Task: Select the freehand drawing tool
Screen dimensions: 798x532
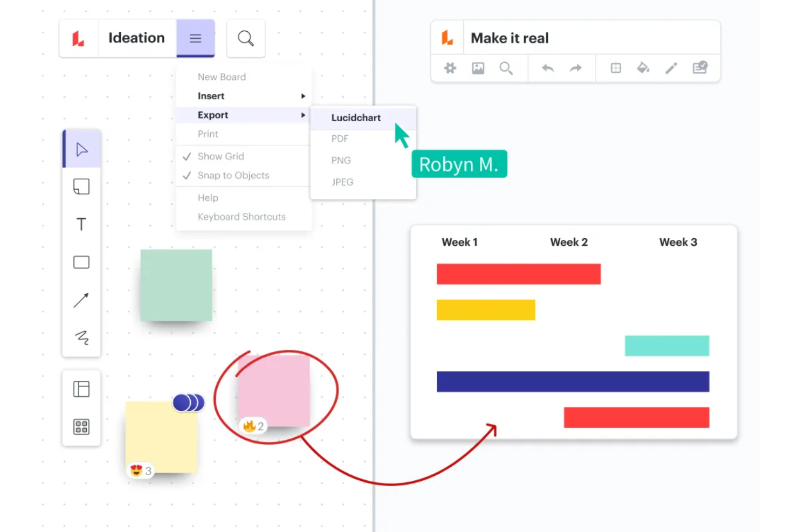Action: coord(81,337)
